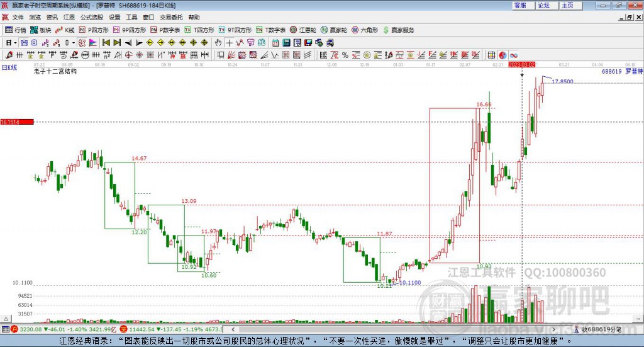Open the 板块 sector view

point(41,30)
